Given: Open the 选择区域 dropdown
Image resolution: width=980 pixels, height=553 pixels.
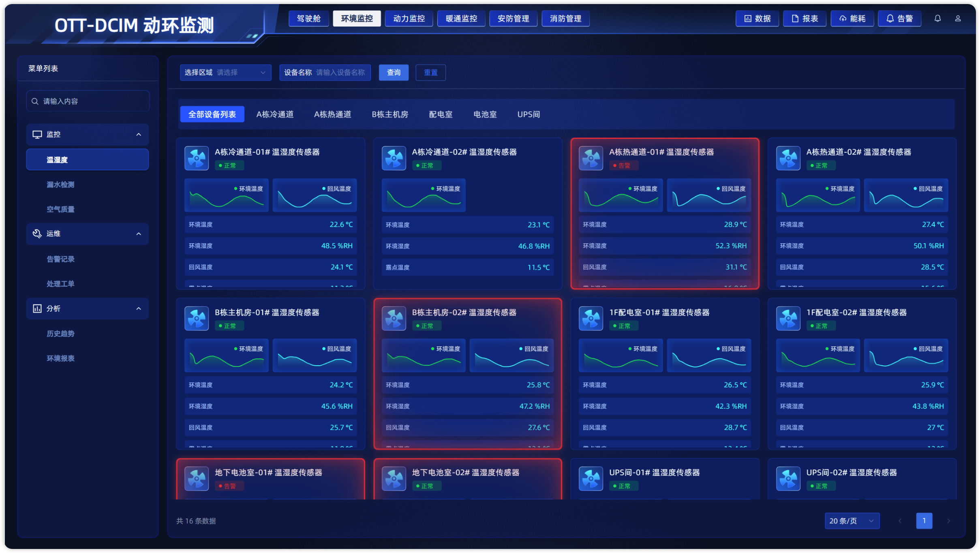Looking at the screenshot, I should 226,73.
